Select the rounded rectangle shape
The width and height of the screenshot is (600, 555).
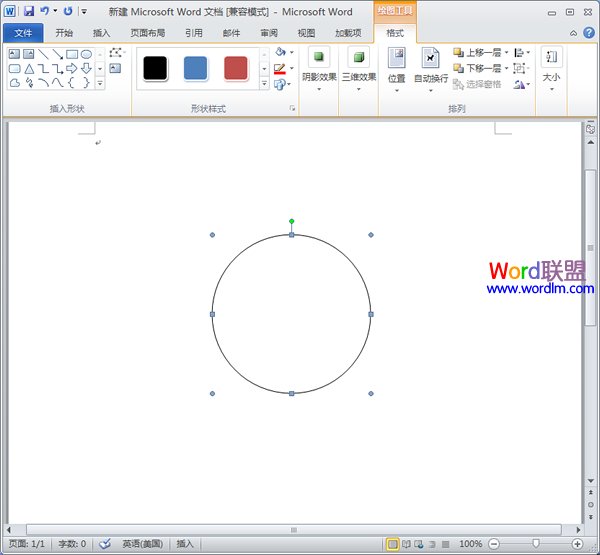click(x=14, y=69)
